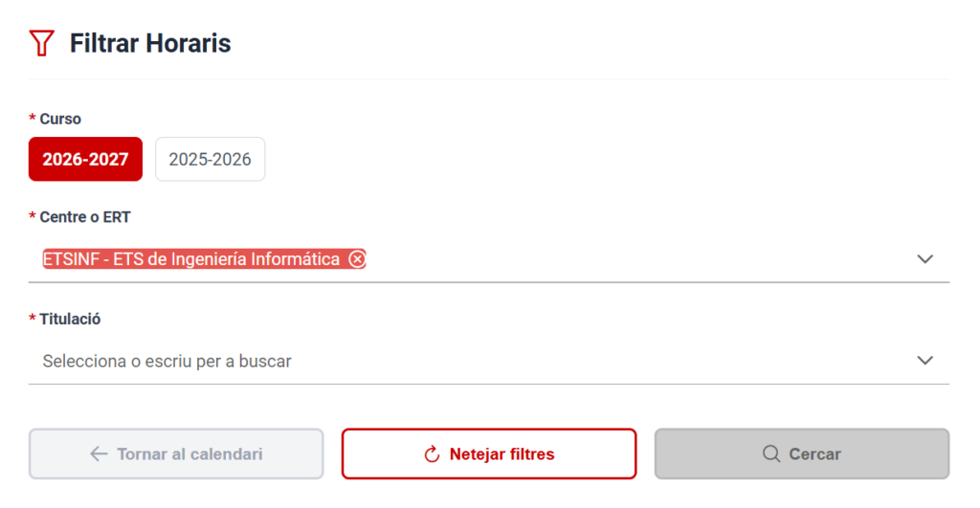Click the red filter funnel icon

coord(42,43)
